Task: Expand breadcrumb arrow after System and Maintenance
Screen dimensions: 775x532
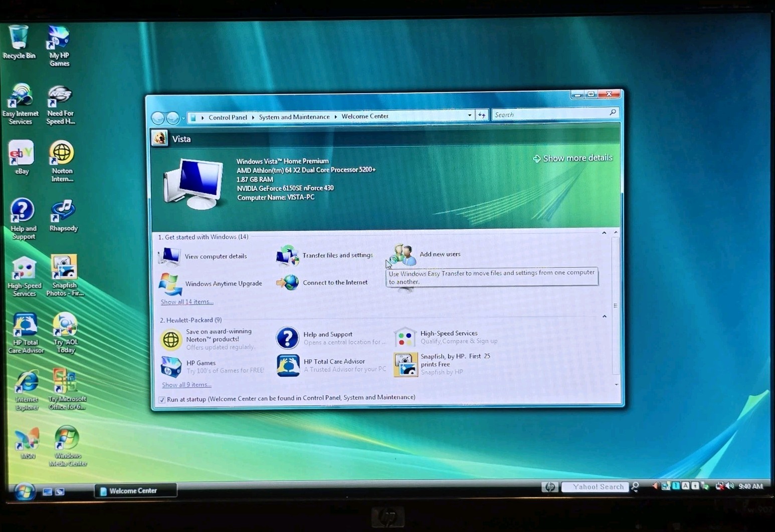Action: pyautogui.click(x=336, y=117)
